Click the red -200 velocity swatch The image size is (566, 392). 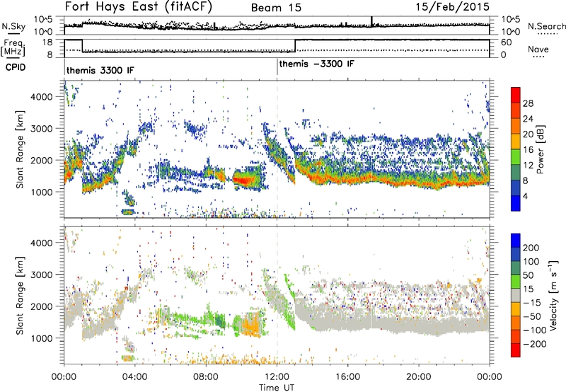coord(516,350)
